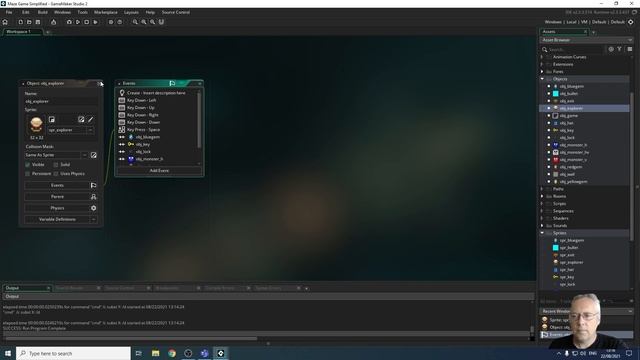The image size is (640, 360).
Task: Click Add Event button
Action: pos(159,171)
